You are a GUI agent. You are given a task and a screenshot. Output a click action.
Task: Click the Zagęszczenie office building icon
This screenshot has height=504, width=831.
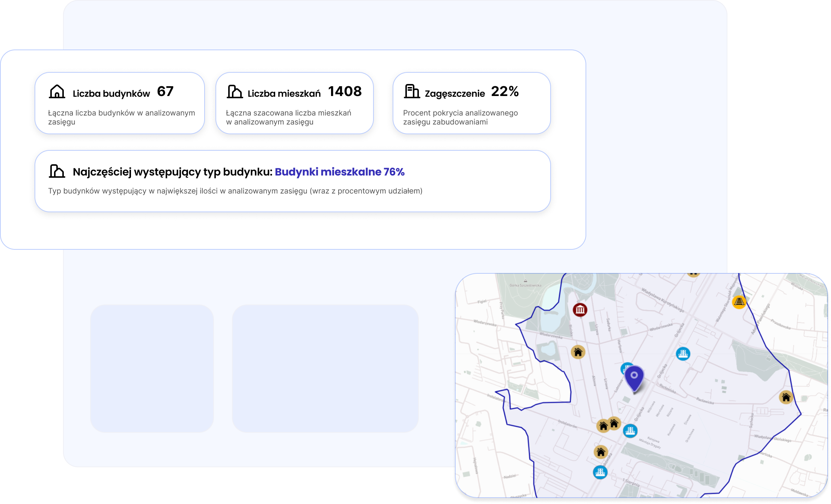coord(412,91)
